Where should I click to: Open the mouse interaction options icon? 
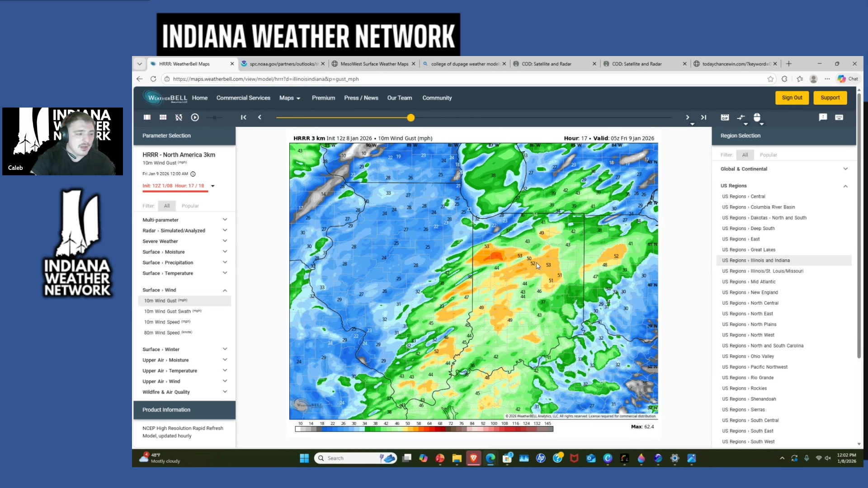(x=757, y=117)
